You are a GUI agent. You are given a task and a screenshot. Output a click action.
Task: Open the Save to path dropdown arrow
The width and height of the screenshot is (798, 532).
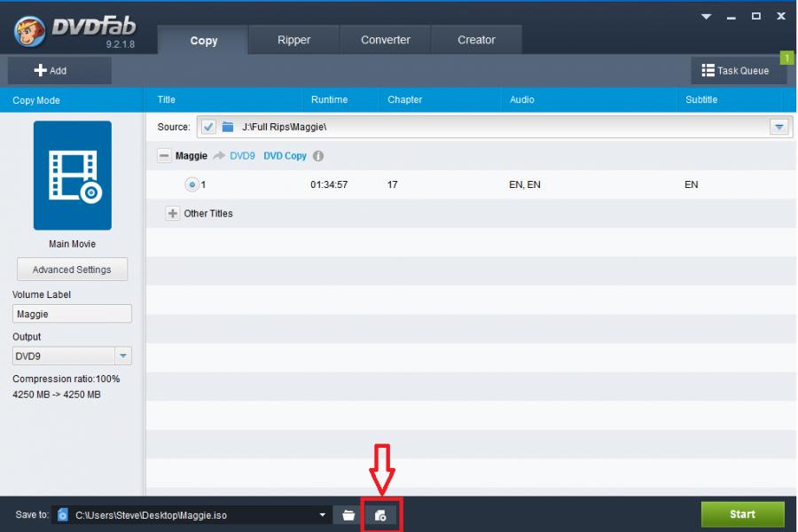click(x=322, y=514)
